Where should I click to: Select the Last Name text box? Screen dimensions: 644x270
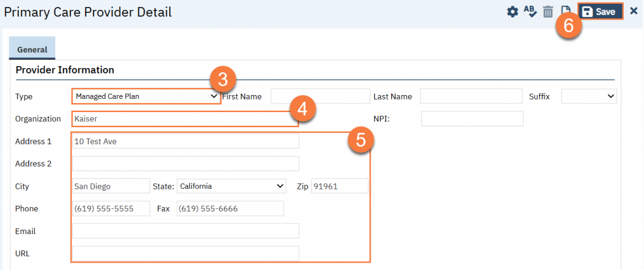(471, 96)
